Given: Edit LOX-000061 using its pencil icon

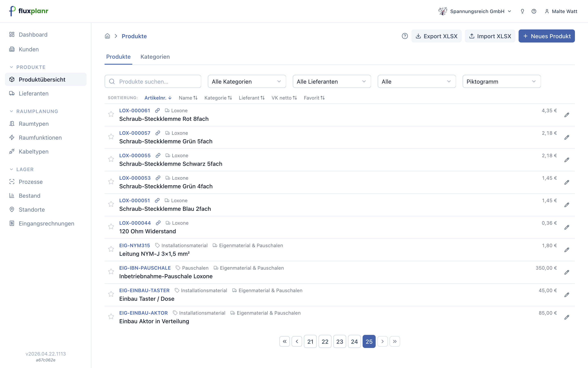Looking at the screenshot, I should click(x=567, y=115).
